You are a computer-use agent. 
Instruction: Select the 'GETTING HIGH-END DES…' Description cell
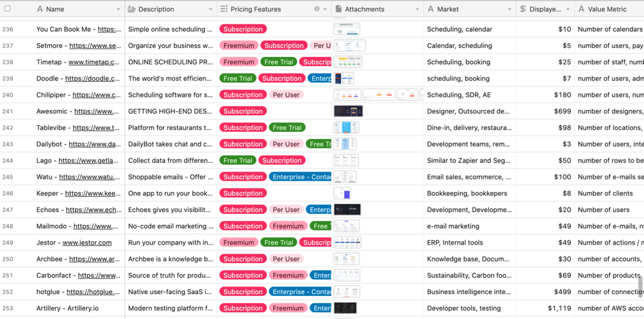171,111
